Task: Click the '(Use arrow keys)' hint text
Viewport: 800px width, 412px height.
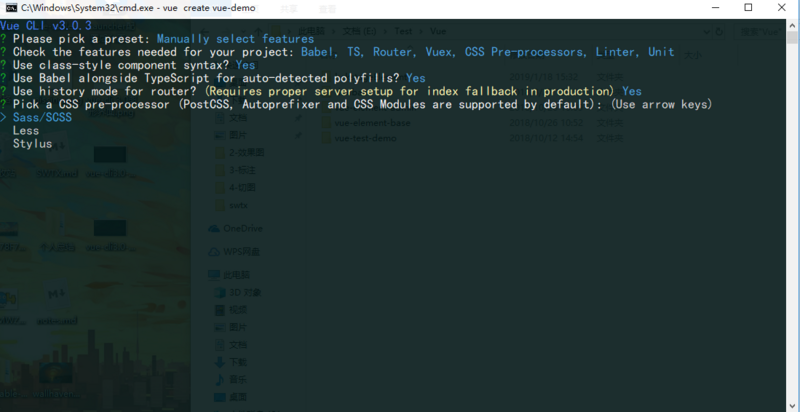Action: tap(661, 105)
